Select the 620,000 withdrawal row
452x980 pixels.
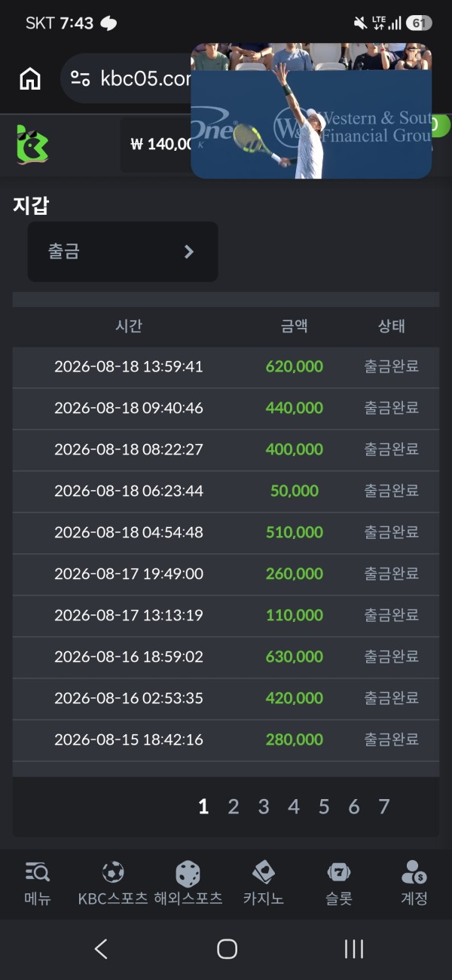(x=226, y=367)
